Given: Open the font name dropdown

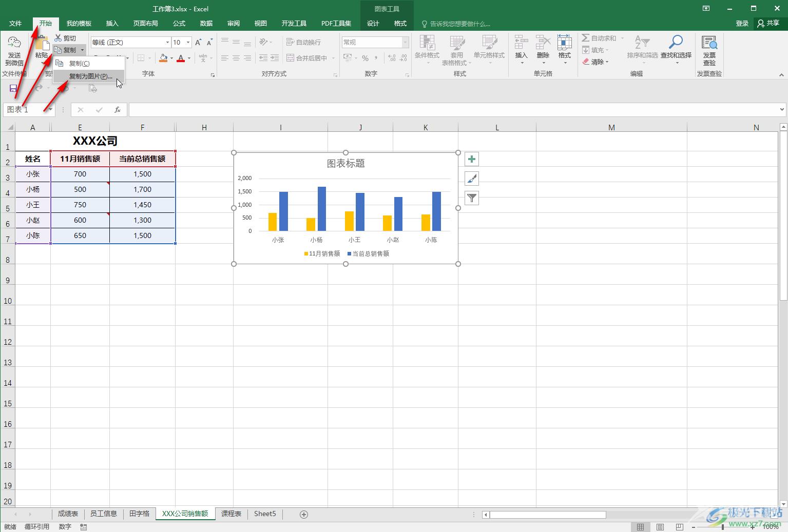Looking at the screenshot, I should [167, 42].
